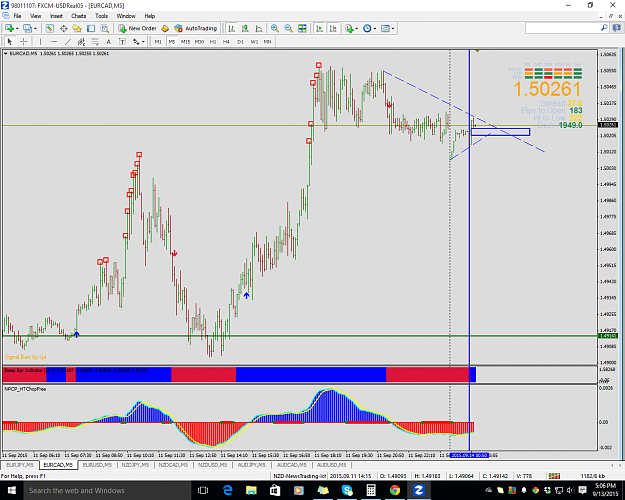Open the Tools menu

[101, 16]
